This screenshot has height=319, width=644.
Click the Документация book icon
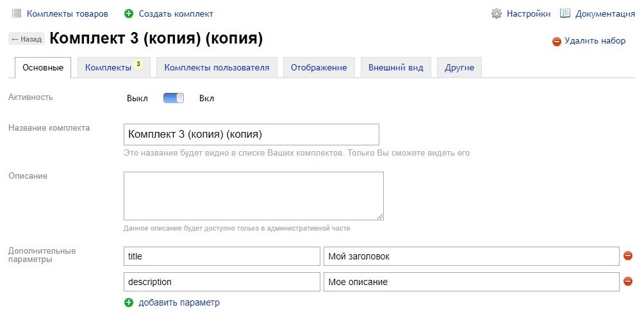(565, 13)
